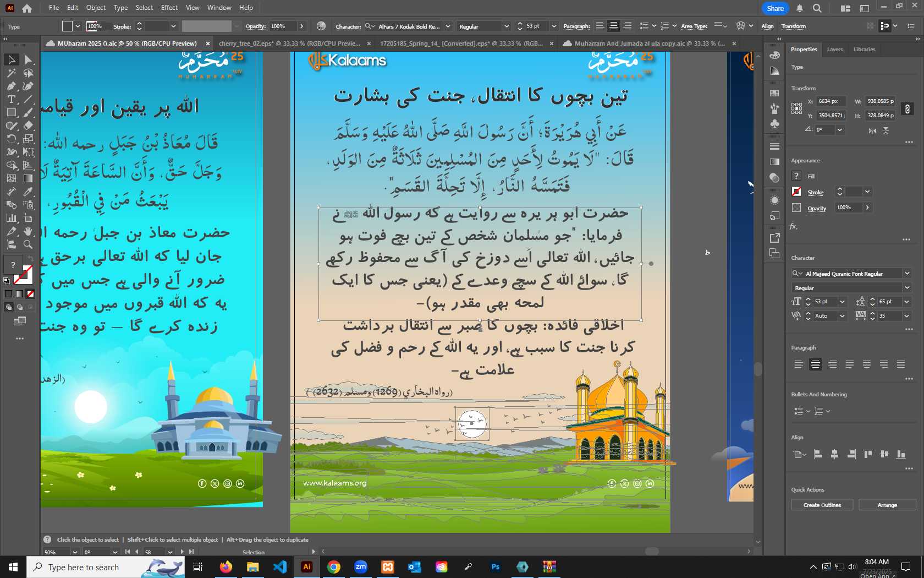Pick the Free Transform tool
The width and height of the screenshot is (924, 578).
click(28, 152)
